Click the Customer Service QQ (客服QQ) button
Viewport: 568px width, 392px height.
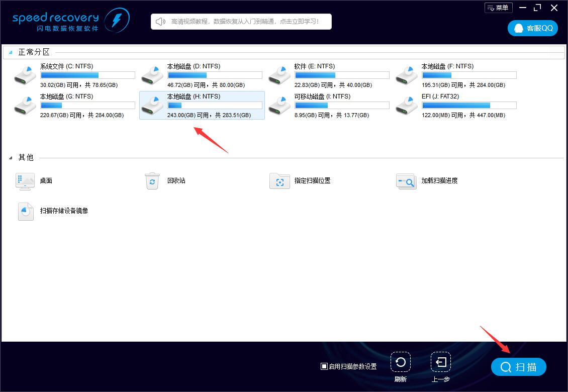[533, 28]
